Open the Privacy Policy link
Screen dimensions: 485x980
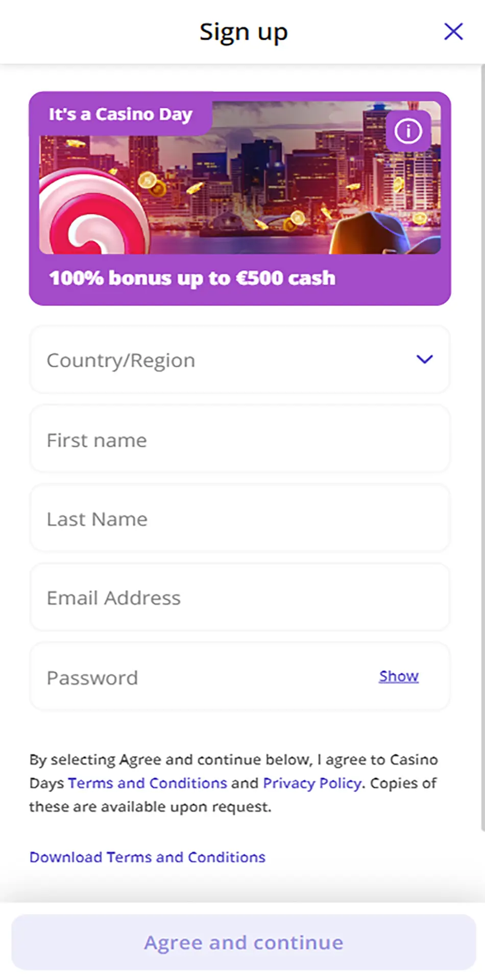click(x=312, y=783)
